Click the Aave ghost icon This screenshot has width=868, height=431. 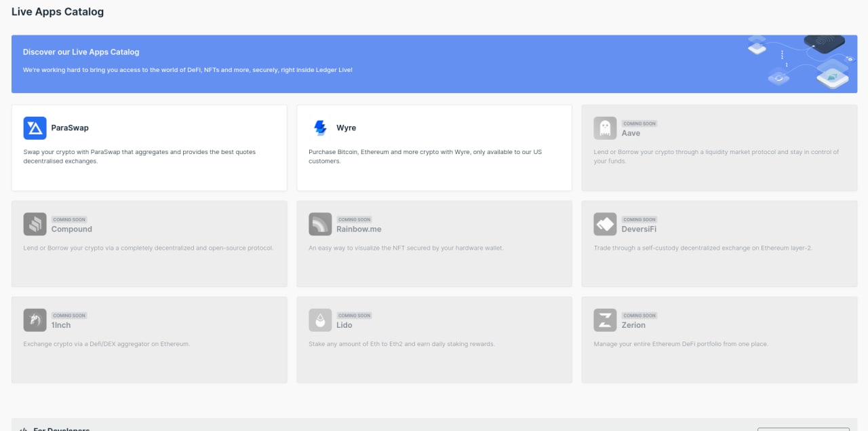point(605,128)
